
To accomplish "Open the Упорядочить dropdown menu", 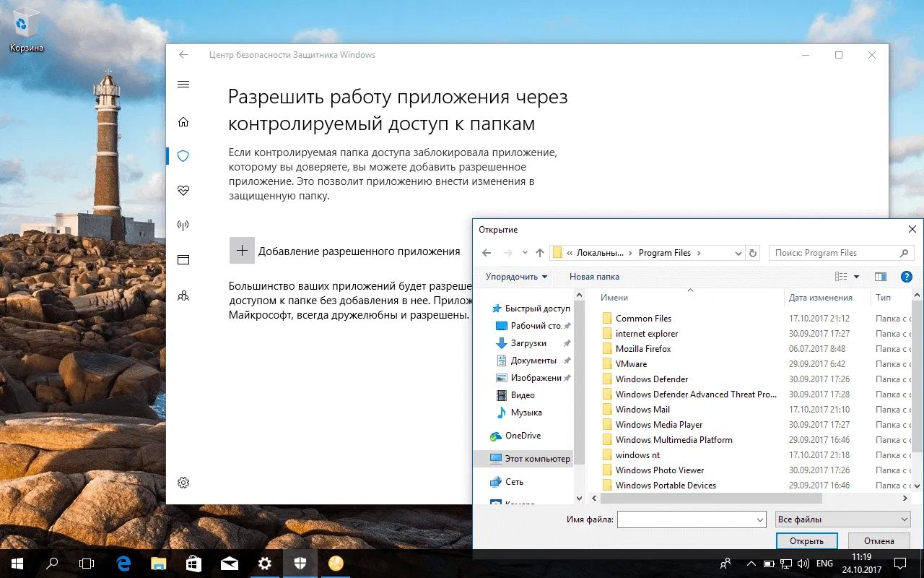I will click(516, 277).
